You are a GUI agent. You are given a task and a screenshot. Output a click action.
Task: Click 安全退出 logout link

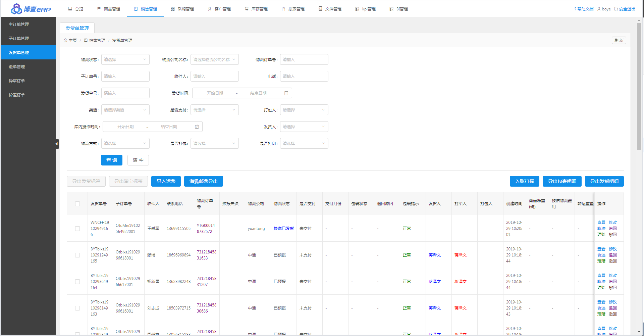point(625,9)
